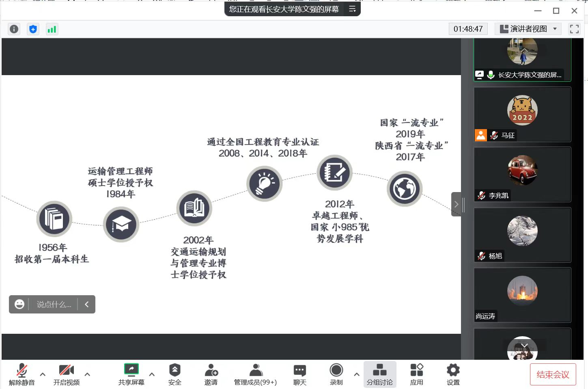Open the Apps (应用) icon

[416, 374]
